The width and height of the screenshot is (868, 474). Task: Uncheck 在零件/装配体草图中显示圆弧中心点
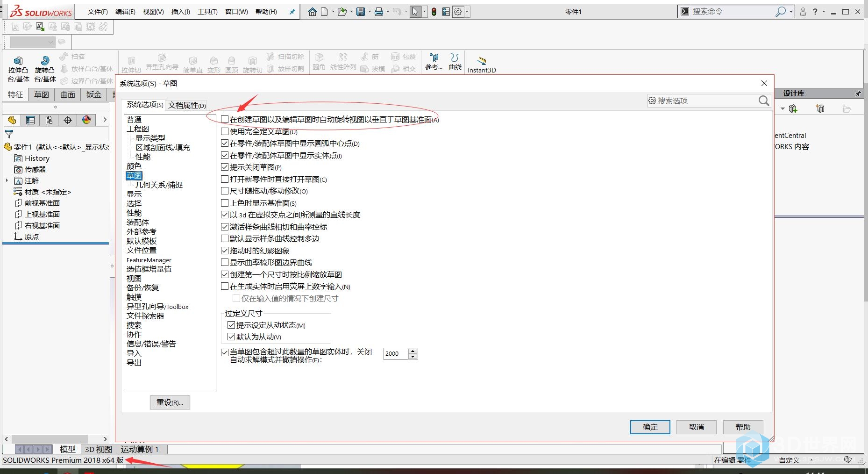[x=225, y=143]
